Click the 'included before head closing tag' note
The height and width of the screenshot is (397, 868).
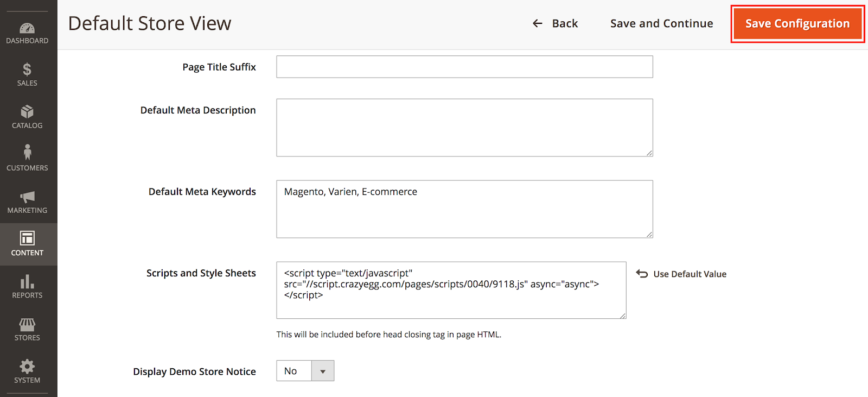tap(389, 335)
